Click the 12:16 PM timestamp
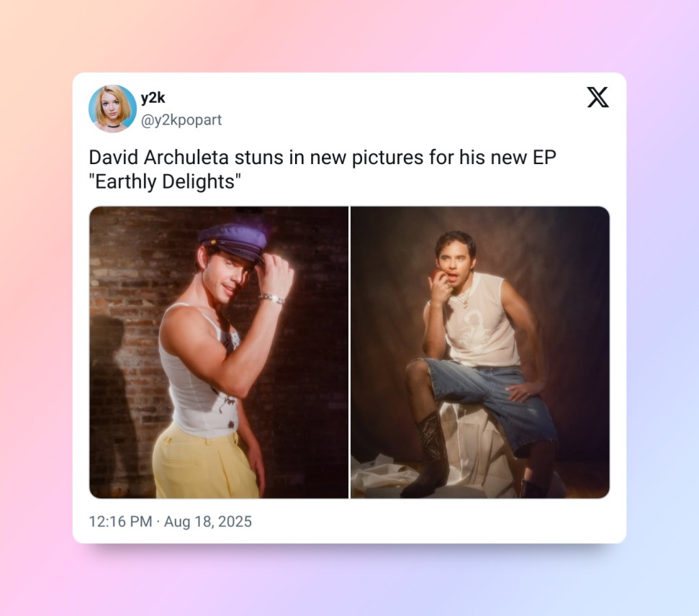This screenshot has width=699, height=616. coord(120,522)
